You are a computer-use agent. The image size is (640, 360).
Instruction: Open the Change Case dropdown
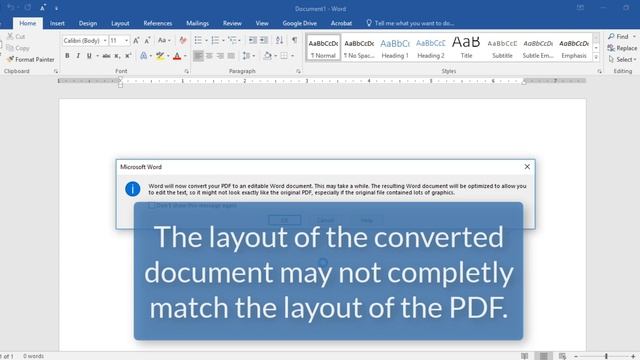point(164,40)
